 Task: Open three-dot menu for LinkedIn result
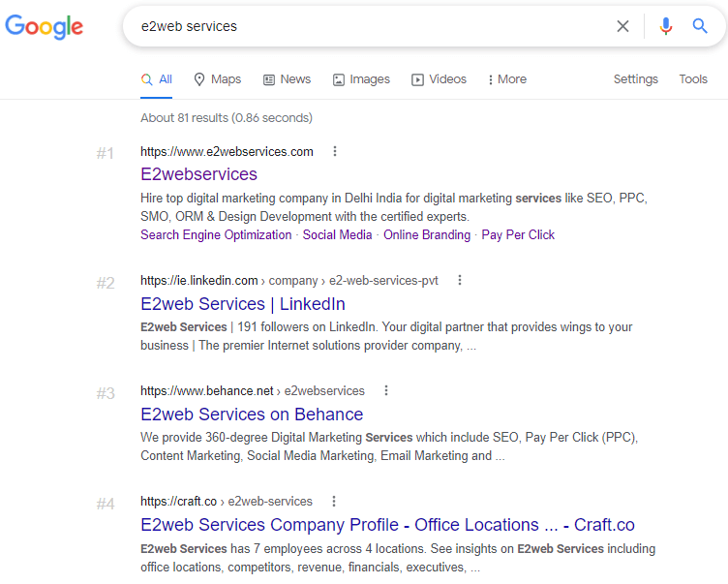tap(460, 281)
